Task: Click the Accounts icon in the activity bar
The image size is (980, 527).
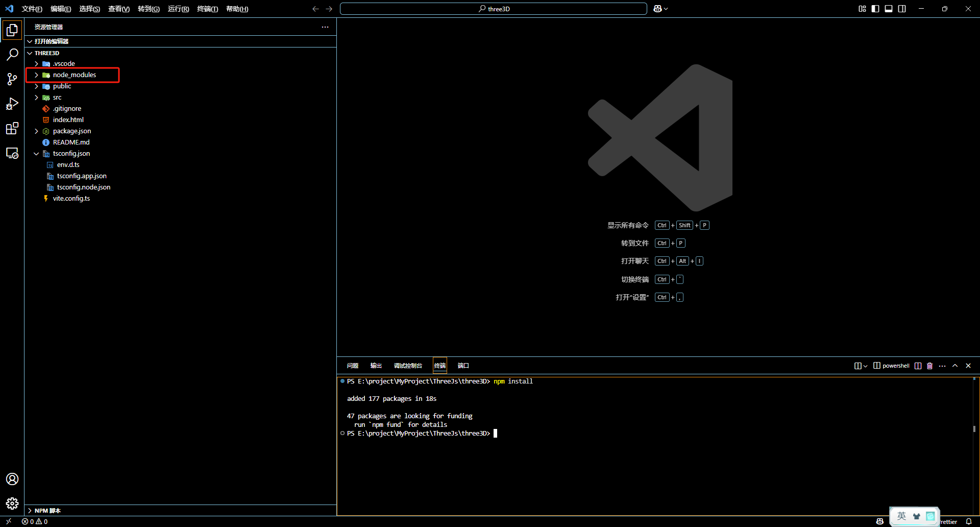Action: (x=12, y=479)
